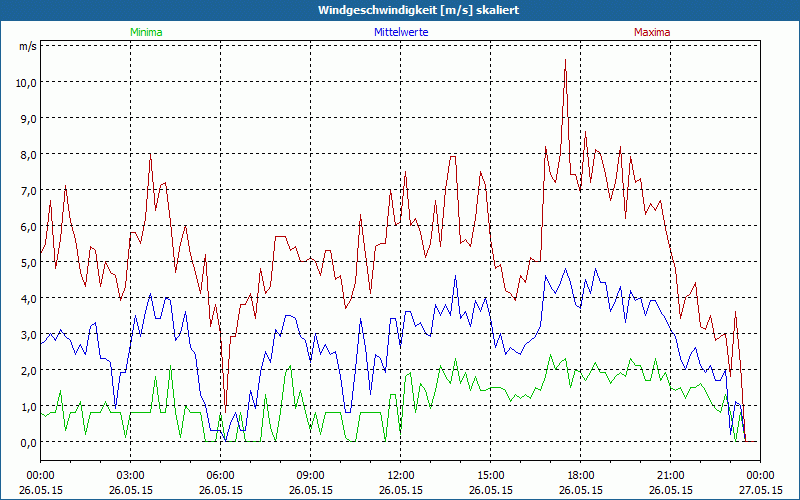Select the red 'Maxima' legend label
Viewport: 800px width, 500px height.
pyautogui.click(x=652, y=32)
